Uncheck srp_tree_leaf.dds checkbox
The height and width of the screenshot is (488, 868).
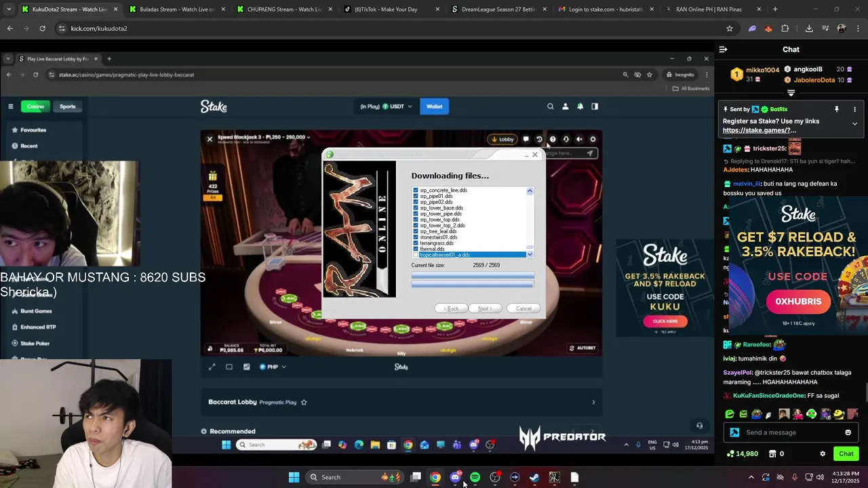pos(416,231)
